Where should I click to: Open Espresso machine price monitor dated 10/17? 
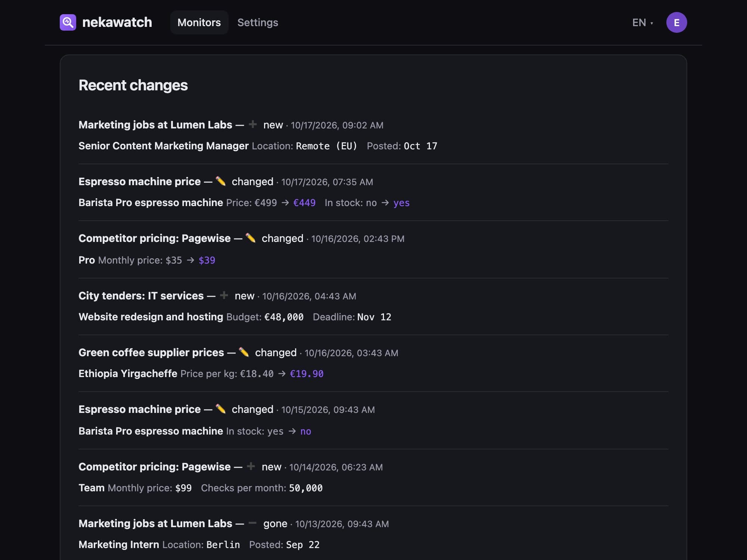point(140,181)
